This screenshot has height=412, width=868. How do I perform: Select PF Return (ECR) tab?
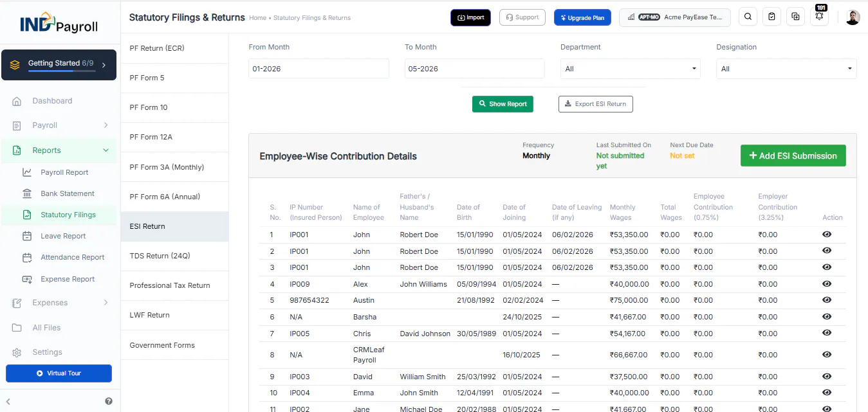click(174, 48)
